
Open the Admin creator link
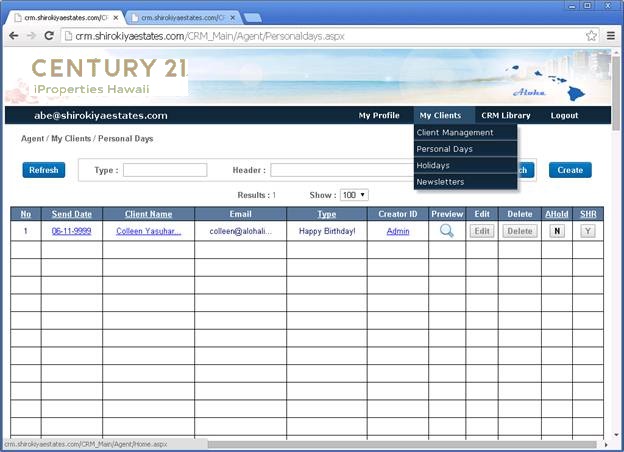coord(398,231)
